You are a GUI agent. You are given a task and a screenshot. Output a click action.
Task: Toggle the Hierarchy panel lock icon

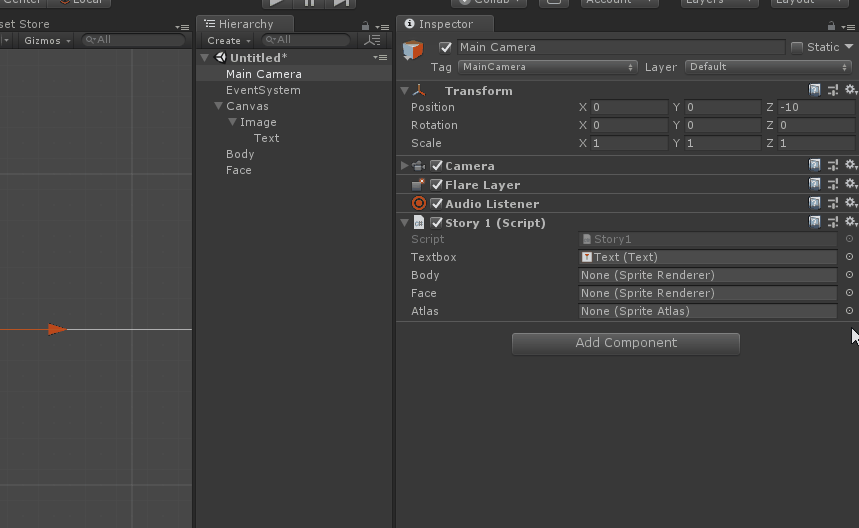[365, 26]
